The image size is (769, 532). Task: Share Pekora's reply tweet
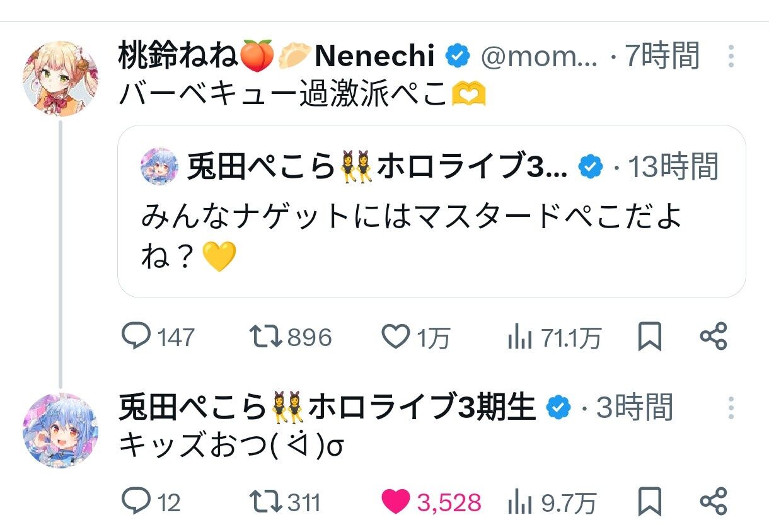tap(714, 502)
